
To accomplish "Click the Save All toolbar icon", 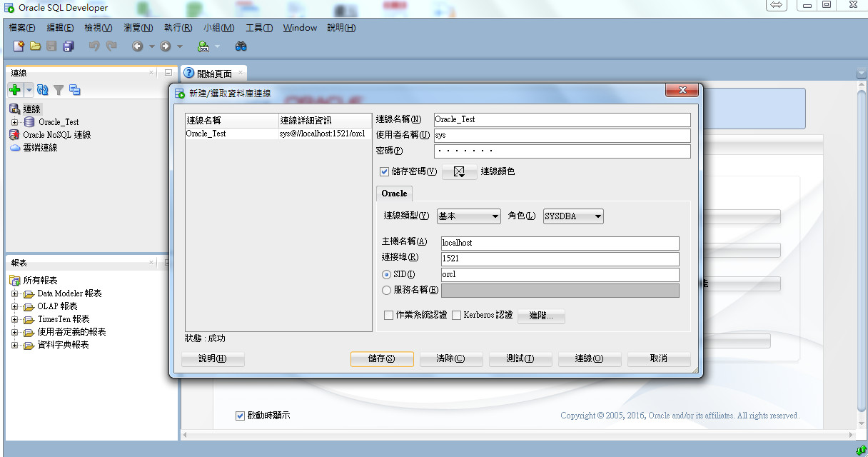I will 69,46.
